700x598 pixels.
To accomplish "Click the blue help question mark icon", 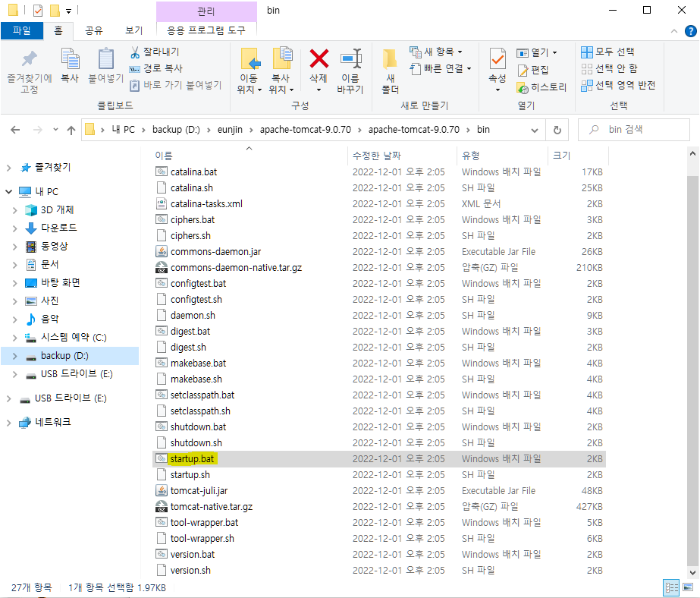I will (x=690, y=31).
